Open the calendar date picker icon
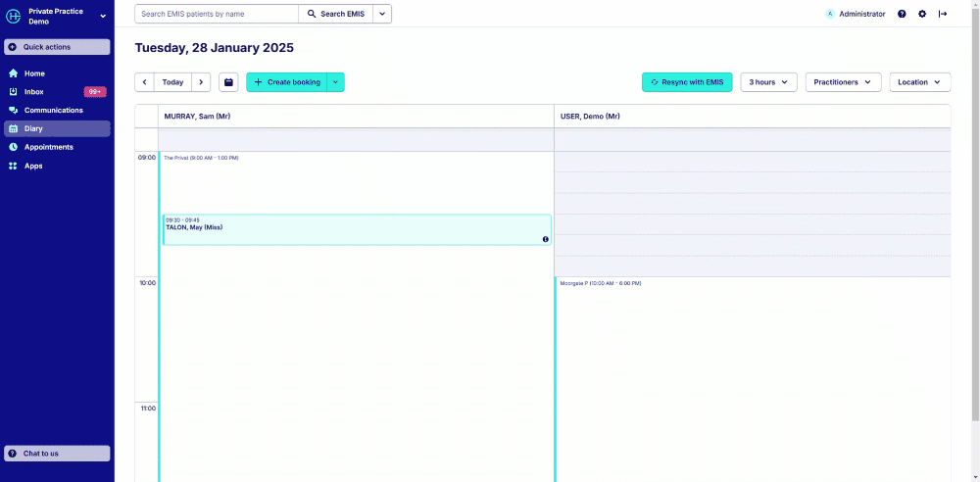The height and width of the screenshot is (482, 980). [x=228, y=82]
